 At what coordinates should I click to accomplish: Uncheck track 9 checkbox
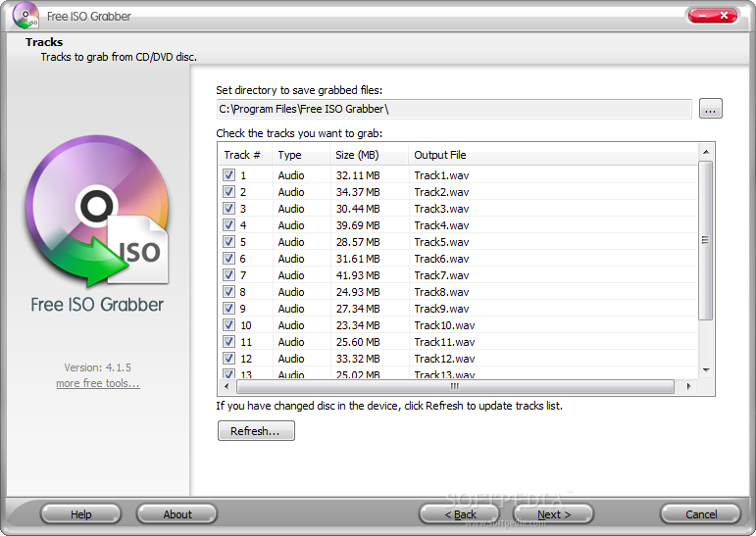[x=229, y=308]
